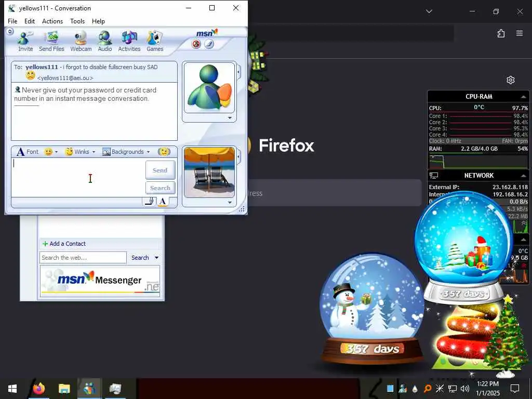This screenshot has width=532, height=399.
Task: Click MSN Messenger system tray icon
Action: point(403,389)
